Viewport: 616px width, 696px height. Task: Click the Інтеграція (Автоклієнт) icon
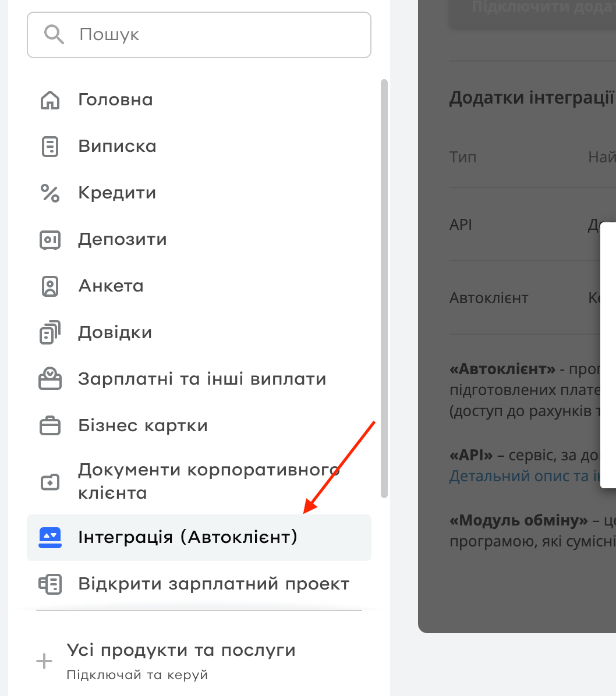(49, 538)
